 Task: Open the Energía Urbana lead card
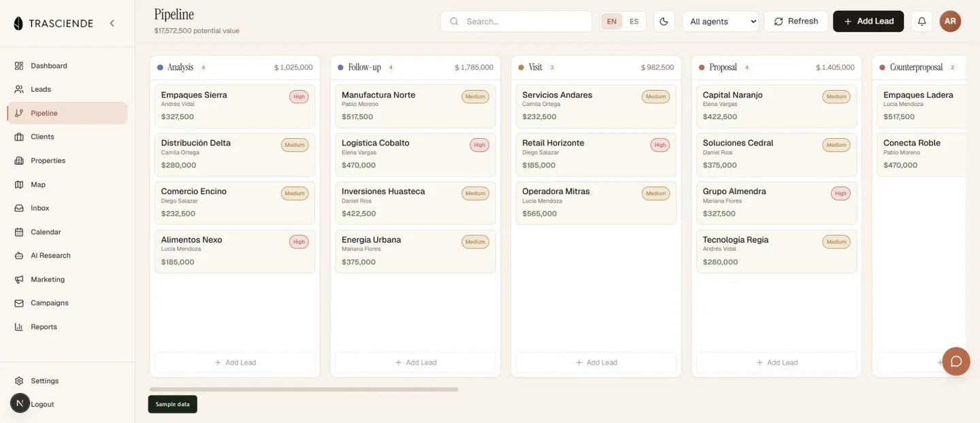[x=415, y=251]
